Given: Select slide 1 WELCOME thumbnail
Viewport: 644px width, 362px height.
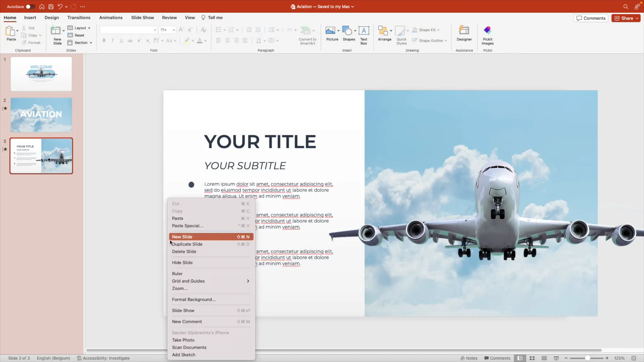Looking at the screenshot, I should tap(41, 74).
